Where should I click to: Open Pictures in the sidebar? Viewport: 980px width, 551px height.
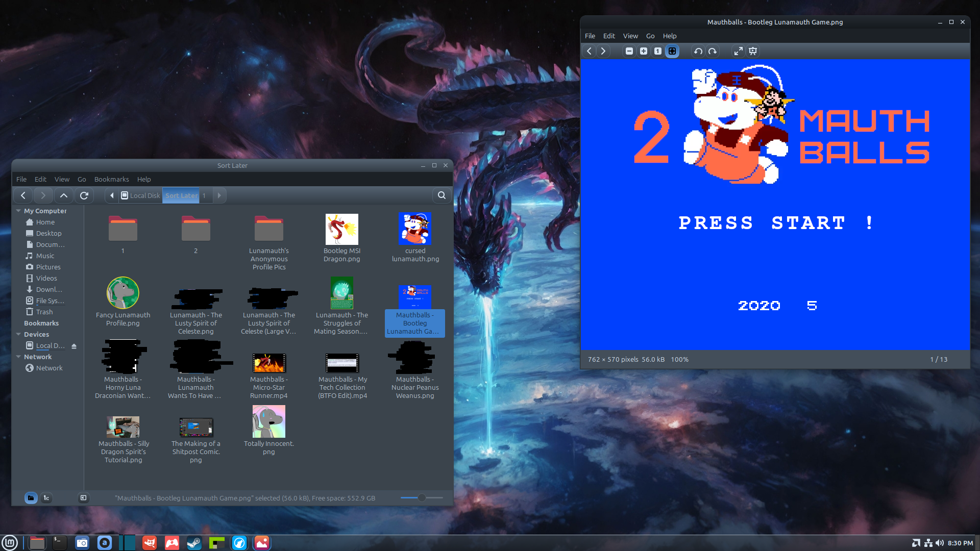(x=48, y=267)
